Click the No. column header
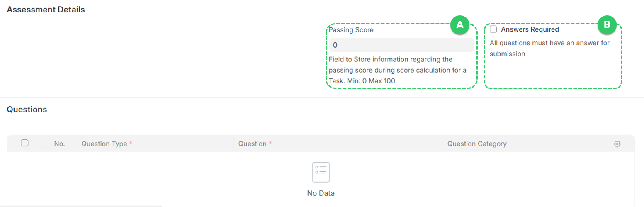The width and height of the screenshot is (644, 207). tap(59, 144)
